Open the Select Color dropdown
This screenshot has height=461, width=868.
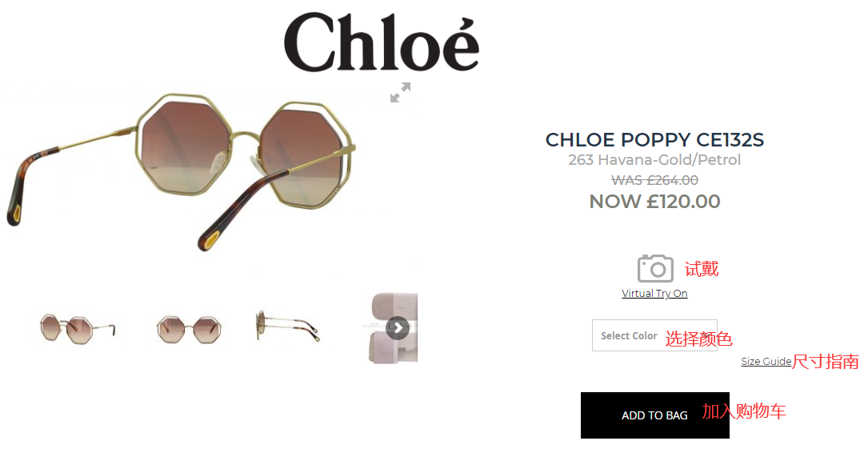654,335
